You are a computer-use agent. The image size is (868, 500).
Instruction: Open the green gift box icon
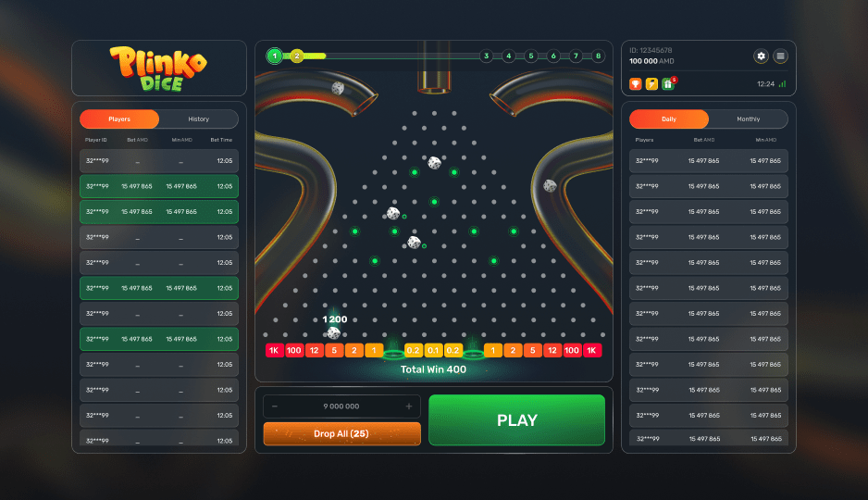pyautogui.click(x=668, y=83)
